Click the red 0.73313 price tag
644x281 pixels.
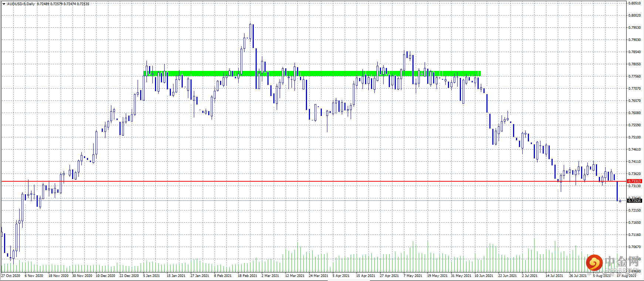click(634, 181)
